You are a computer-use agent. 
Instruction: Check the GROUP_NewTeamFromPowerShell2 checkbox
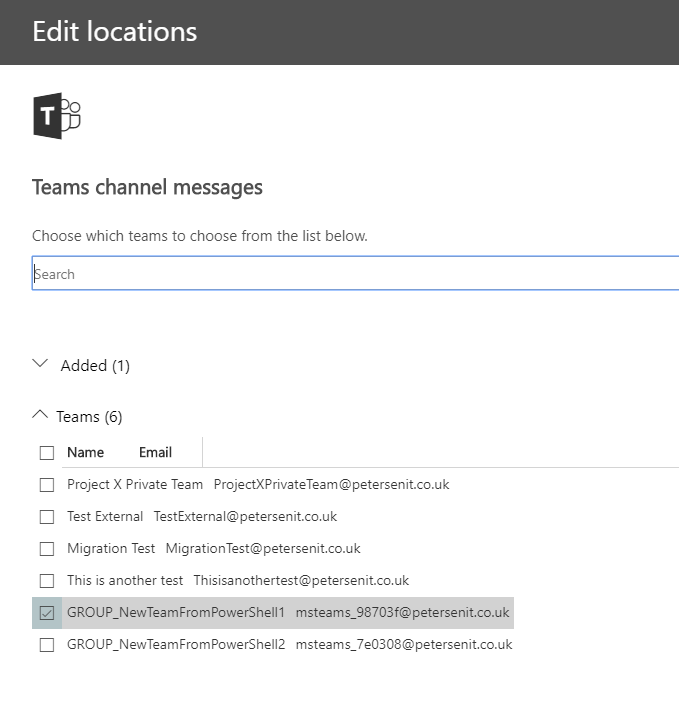(x=46, y=645)
